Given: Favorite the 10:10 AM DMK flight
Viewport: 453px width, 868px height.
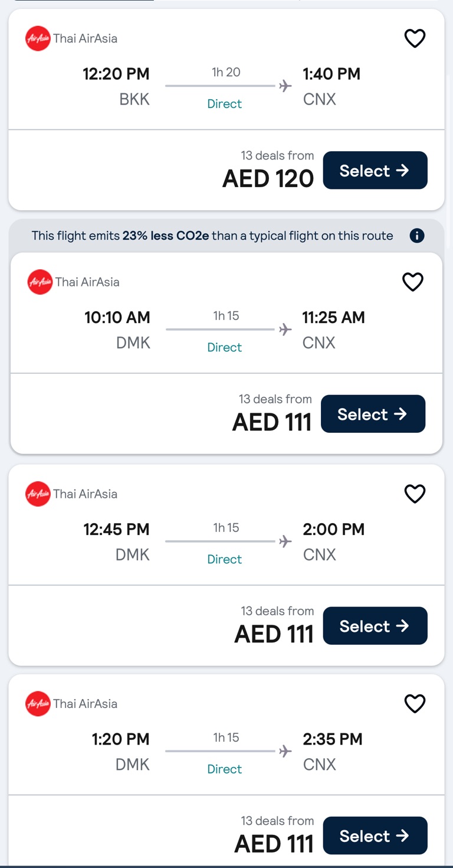Looking at the screenshot, I should click(413, 282).
